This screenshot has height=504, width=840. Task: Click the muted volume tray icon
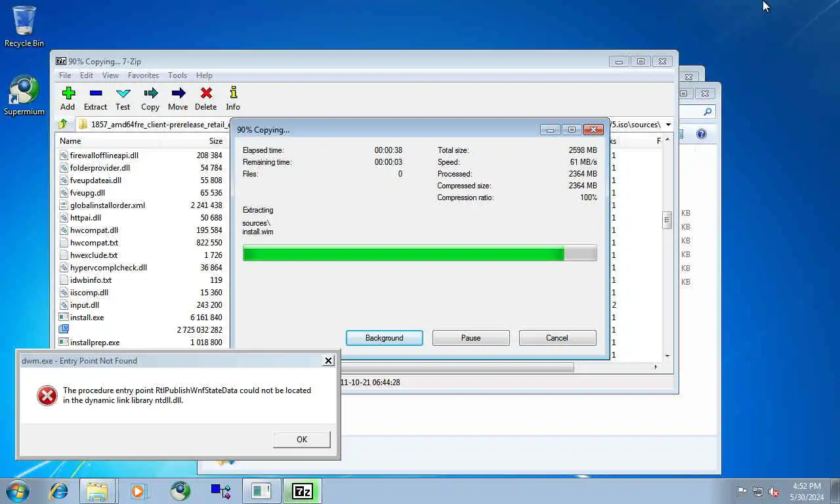(774, 492)
